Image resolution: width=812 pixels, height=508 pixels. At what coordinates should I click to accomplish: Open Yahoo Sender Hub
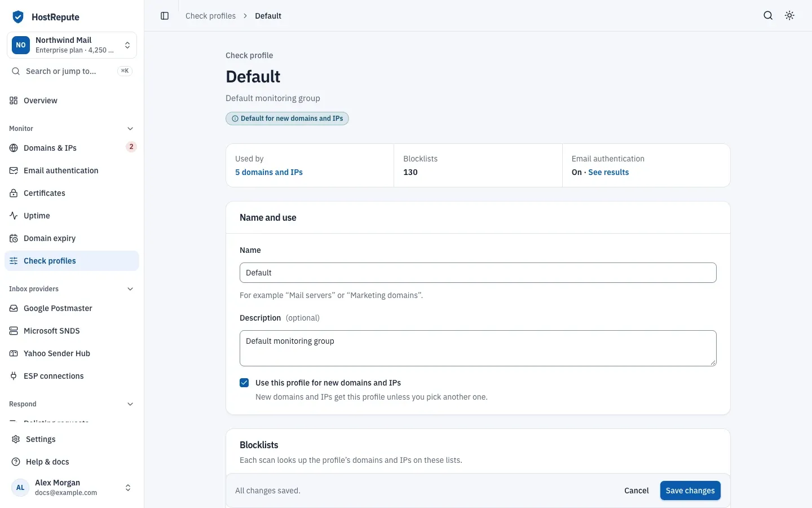pos(72,353)
